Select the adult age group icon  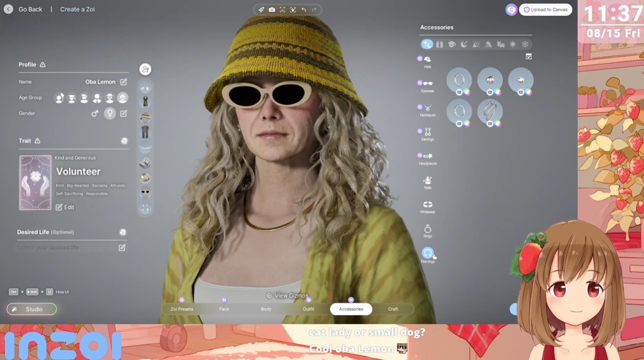coord(97,98)
